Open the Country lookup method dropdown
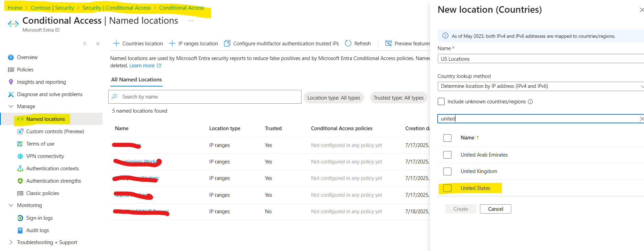Image resolution: width=644 pixels, height=251 pixels. pos(541,86)
